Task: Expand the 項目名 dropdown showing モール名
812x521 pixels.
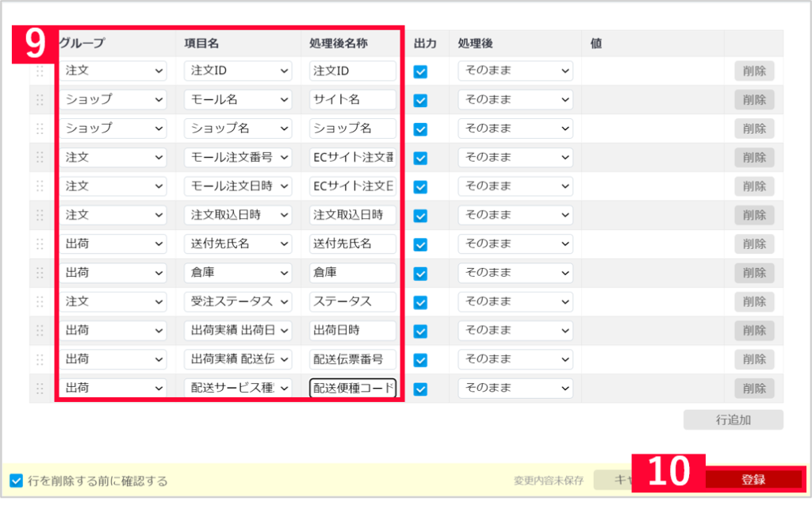Action: coord(238,99)
